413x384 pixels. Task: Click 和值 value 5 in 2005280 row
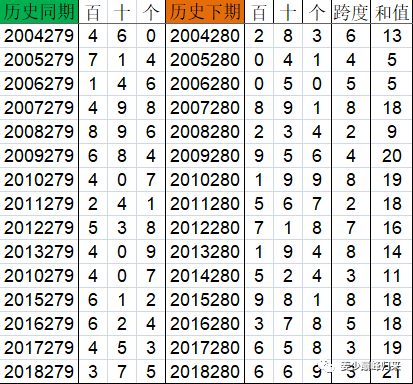391,60
